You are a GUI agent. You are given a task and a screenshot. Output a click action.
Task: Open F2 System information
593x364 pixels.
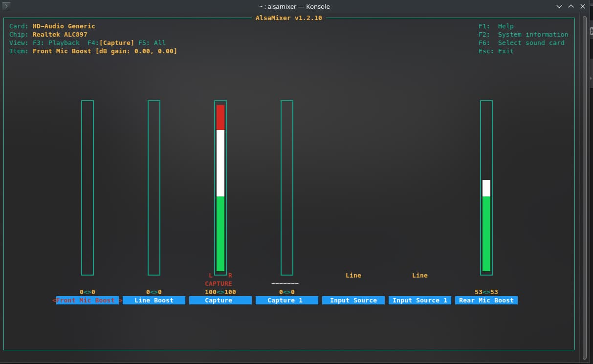[x=523, y=35]
